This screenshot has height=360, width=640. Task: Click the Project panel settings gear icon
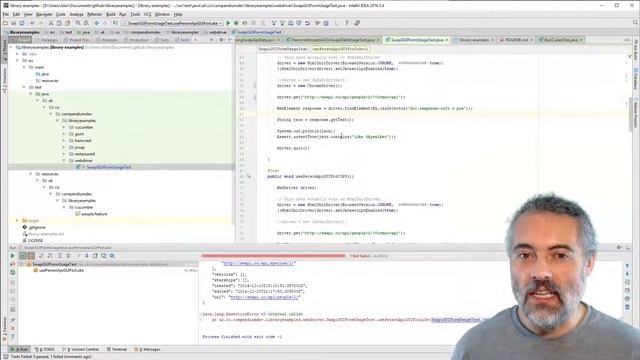pos(221,40)
